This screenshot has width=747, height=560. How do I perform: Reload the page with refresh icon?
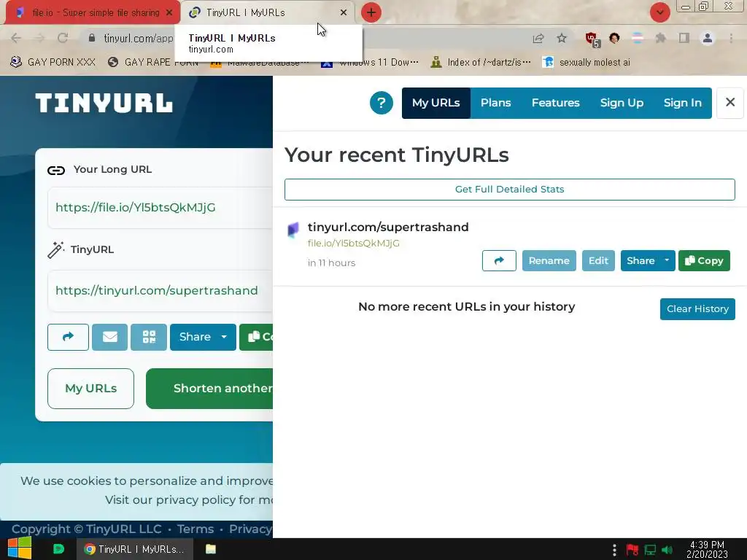63,38
